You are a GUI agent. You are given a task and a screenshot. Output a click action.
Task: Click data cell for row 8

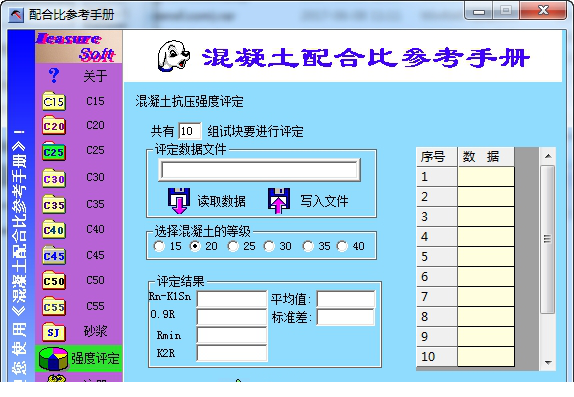tap(486, 316)
